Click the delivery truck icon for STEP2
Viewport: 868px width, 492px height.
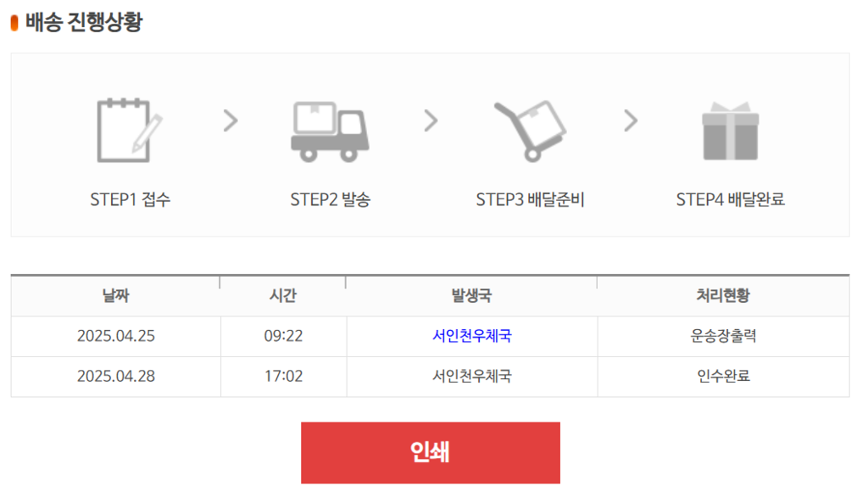coord(330,131)
